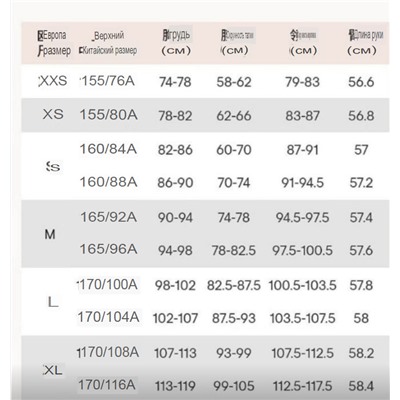Click the Китайский размер column header
The width and height of the screenshot is (400, 400).
108,43
